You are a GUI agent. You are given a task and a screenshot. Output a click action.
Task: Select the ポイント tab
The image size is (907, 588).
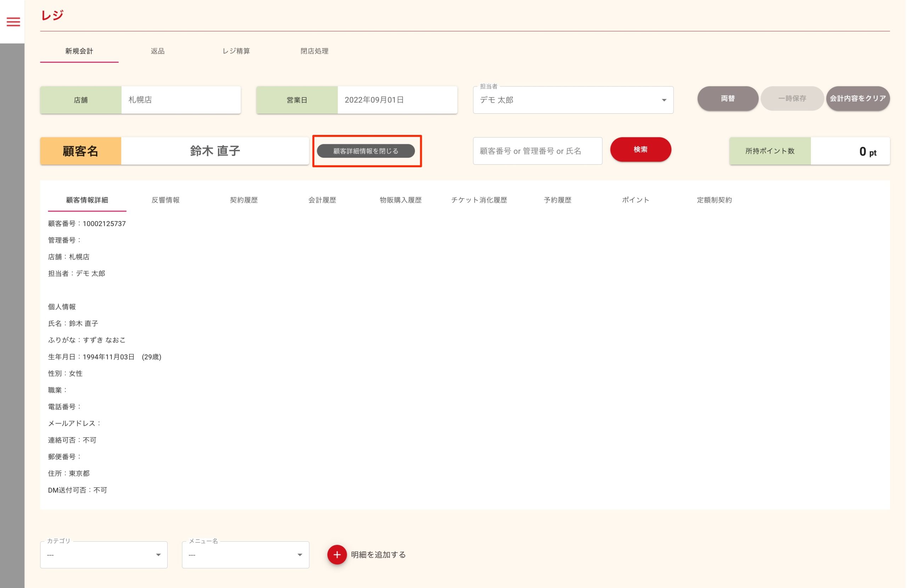click(635, 200)
